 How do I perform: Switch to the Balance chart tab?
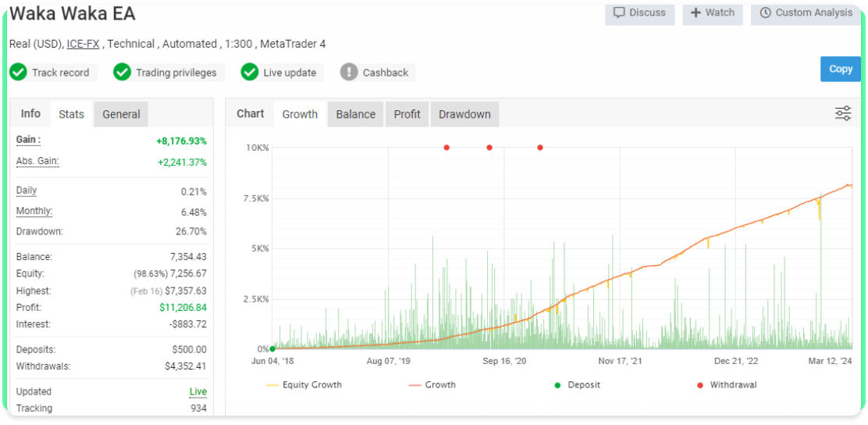click(x=355, y=114)
